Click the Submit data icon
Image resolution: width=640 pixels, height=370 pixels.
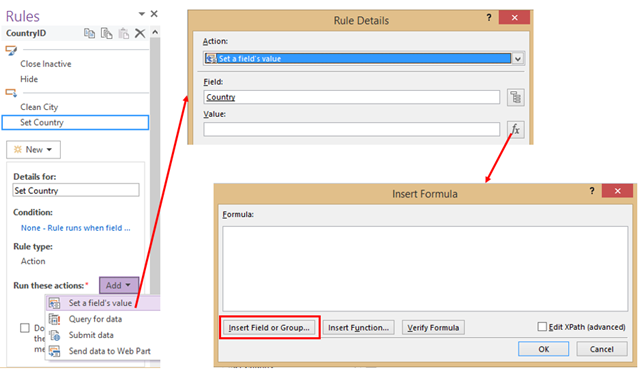point(54,335)
